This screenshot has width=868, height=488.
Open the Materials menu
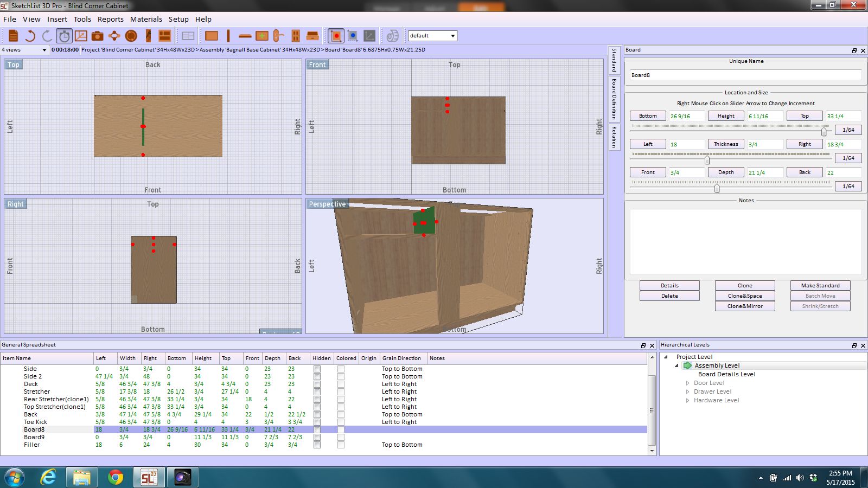146,19
